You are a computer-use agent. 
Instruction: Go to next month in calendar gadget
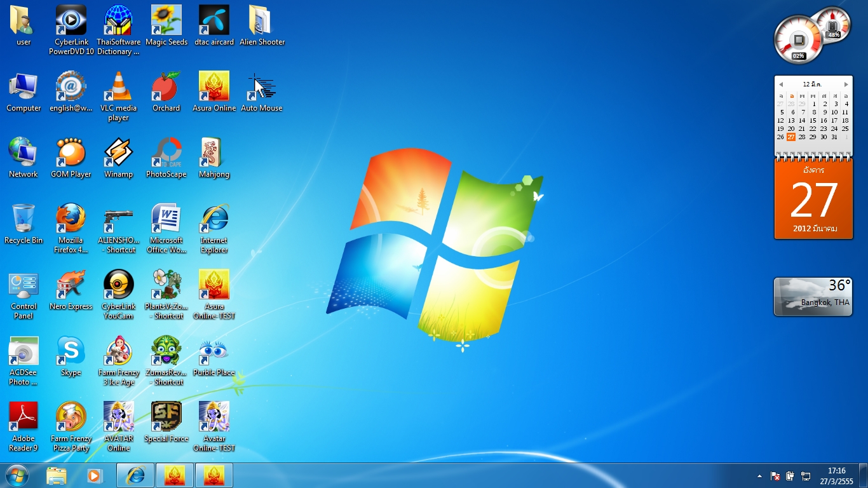(x=846, y=85)
